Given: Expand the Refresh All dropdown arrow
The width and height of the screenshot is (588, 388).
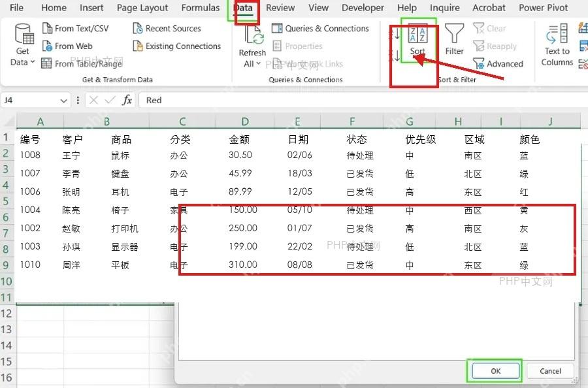Looking at the screenshot, I should coord(258,63).
